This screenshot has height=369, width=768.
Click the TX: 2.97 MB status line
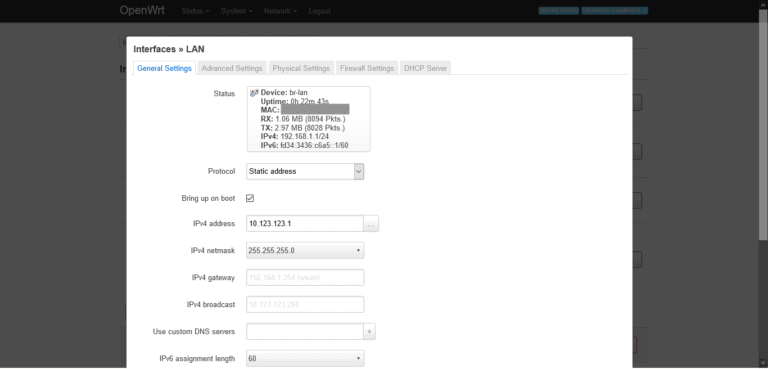303,128
